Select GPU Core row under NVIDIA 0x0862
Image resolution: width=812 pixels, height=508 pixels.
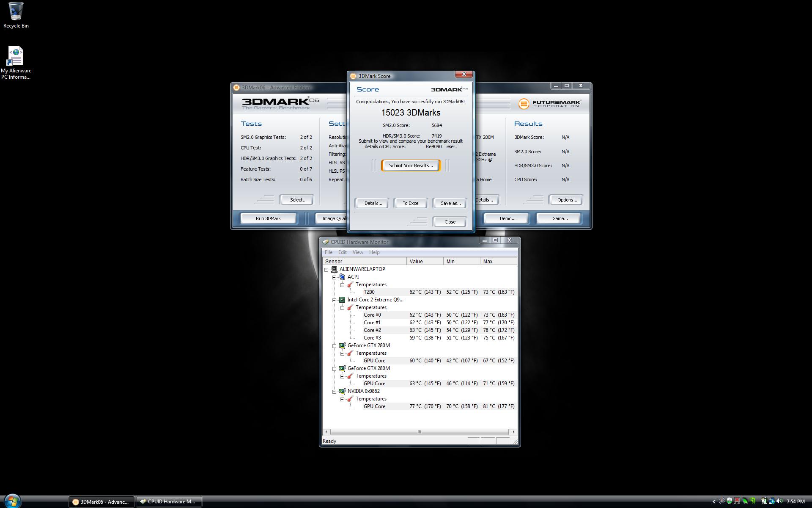pos(440,406)
